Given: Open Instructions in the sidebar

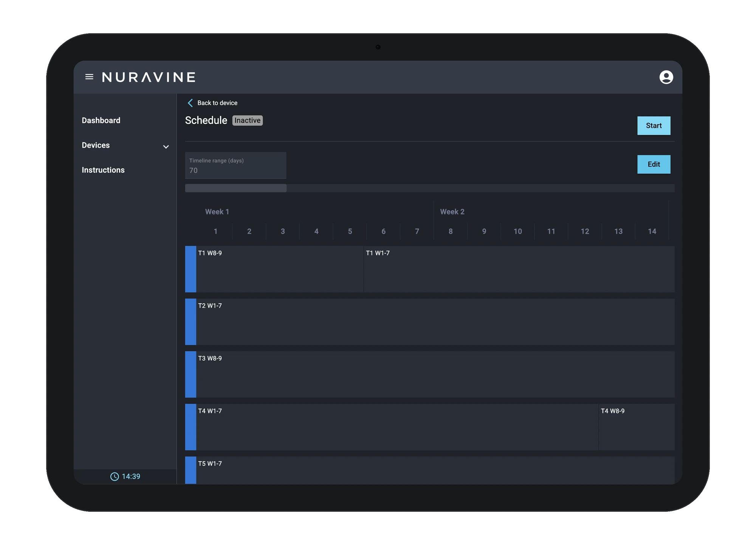Looking at the screenshot, I should click(x=103, y=170).
